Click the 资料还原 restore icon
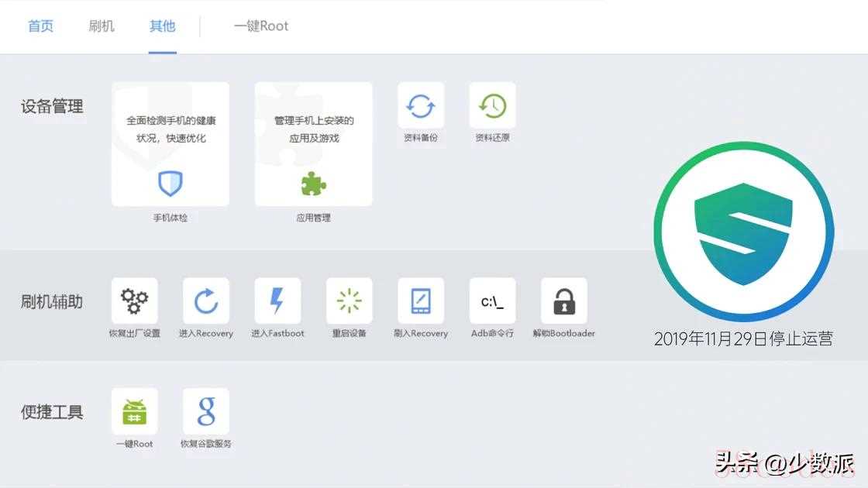The height and width of the screenshot is (488, 868). click(x=492, y=106)
